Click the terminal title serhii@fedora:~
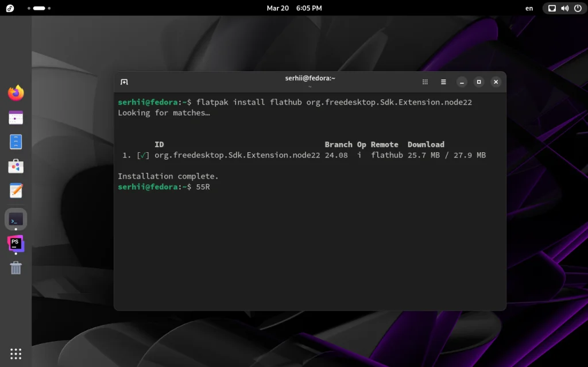This screenshot has width=588, height=367. click(x=310, y=78)
